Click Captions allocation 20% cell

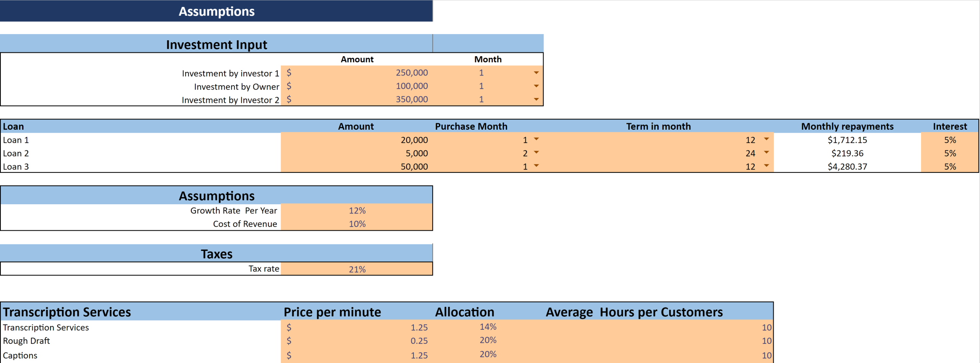pyautogui.click(x=488, y=355)
